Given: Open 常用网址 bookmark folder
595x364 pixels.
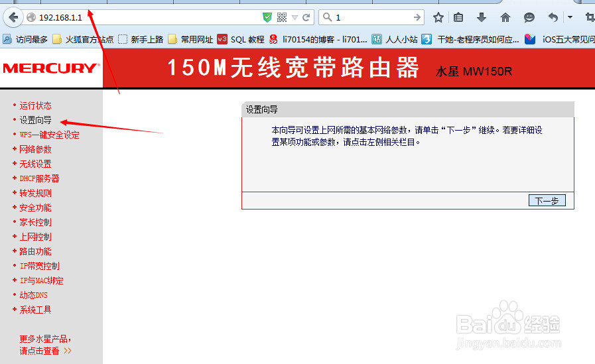Looking at the screenshot, I should pos(190,39).
